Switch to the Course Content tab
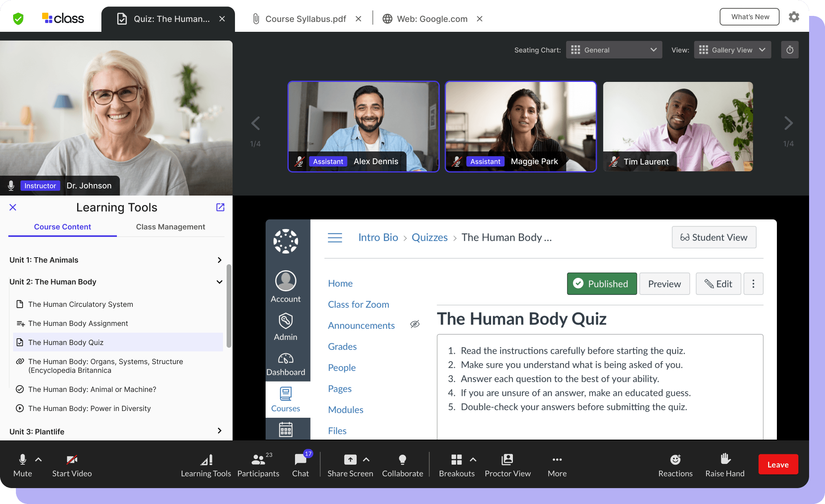The width and height of the screenshot is (825, 504). [x=62, y=227]
